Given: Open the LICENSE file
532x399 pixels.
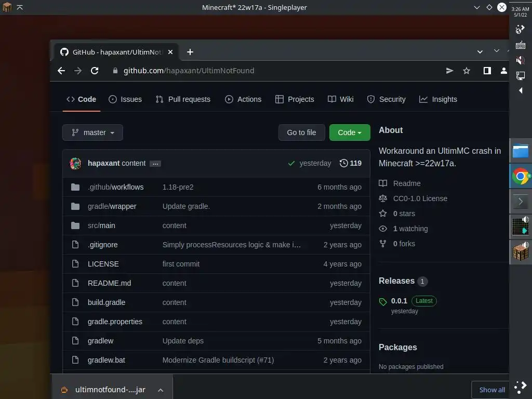Looking at the screenshot, I should coord(103,264).
